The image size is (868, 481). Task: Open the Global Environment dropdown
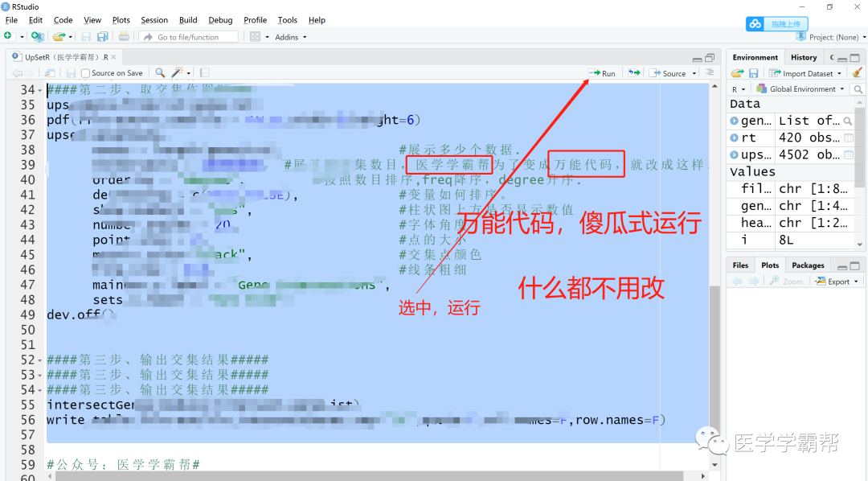point(800,88)
